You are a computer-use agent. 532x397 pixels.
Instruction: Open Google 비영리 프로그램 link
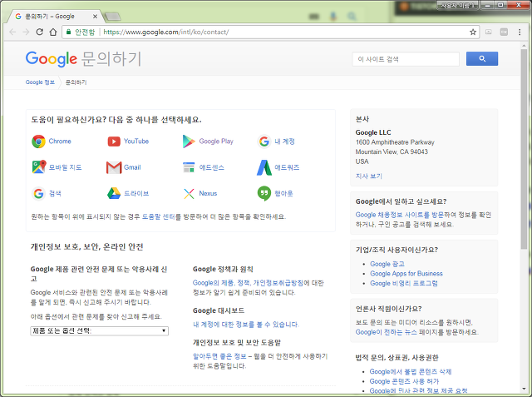coord(404,283)
